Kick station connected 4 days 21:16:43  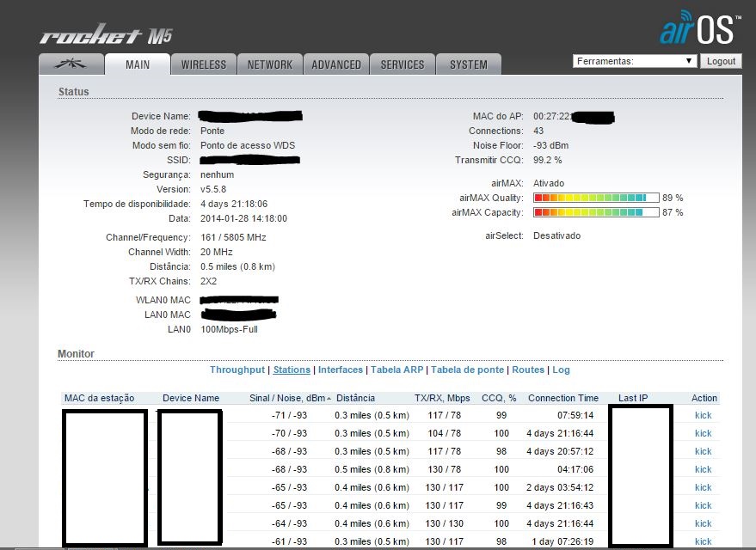pos(703,505)
